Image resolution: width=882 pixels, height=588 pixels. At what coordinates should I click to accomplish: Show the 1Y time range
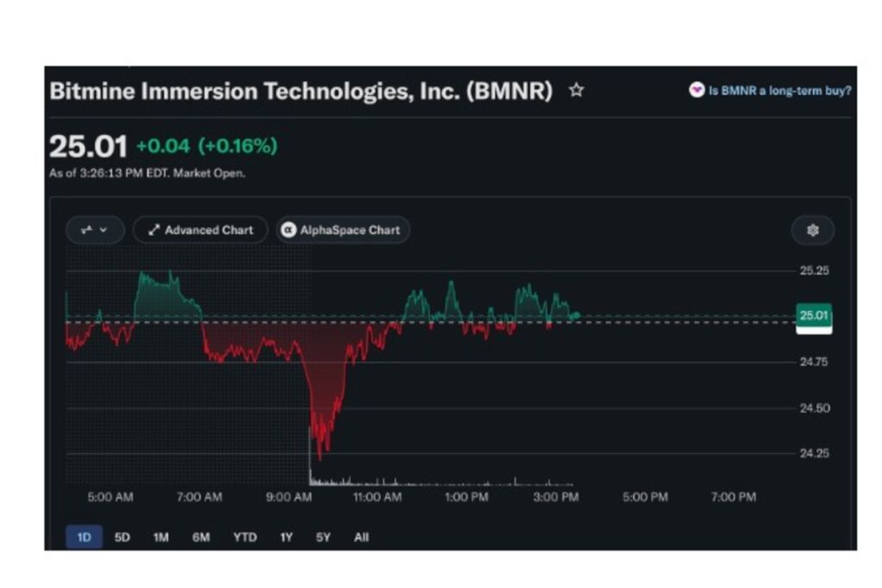pos(286,537)
